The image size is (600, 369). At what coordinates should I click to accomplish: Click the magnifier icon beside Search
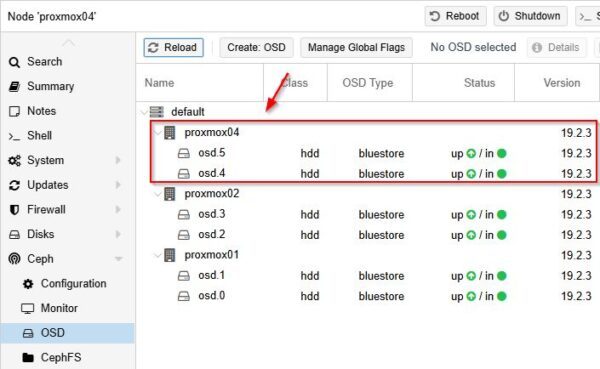point(14,62)
